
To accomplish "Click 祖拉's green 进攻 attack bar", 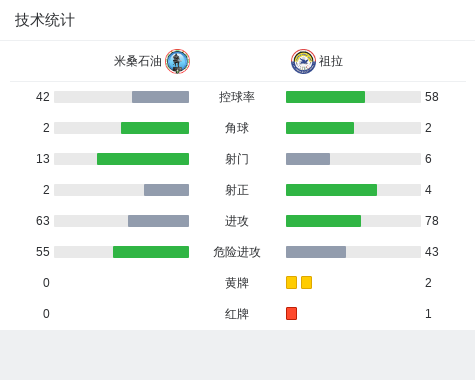I will pos(323,221).
